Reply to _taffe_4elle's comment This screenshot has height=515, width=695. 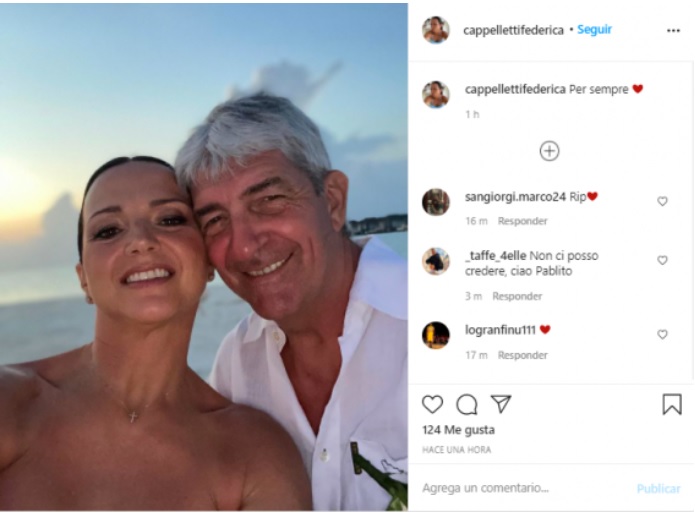click(x=517, y=296)
